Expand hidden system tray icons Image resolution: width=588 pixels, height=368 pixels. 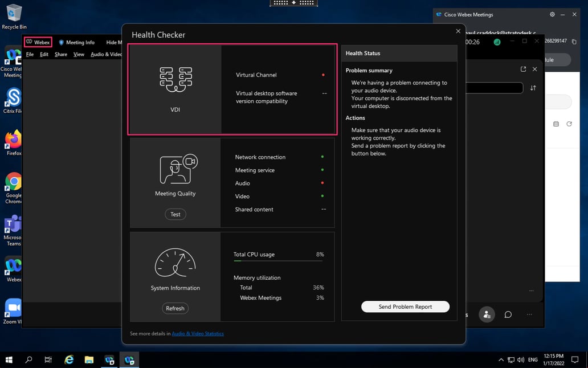[500, 359]
